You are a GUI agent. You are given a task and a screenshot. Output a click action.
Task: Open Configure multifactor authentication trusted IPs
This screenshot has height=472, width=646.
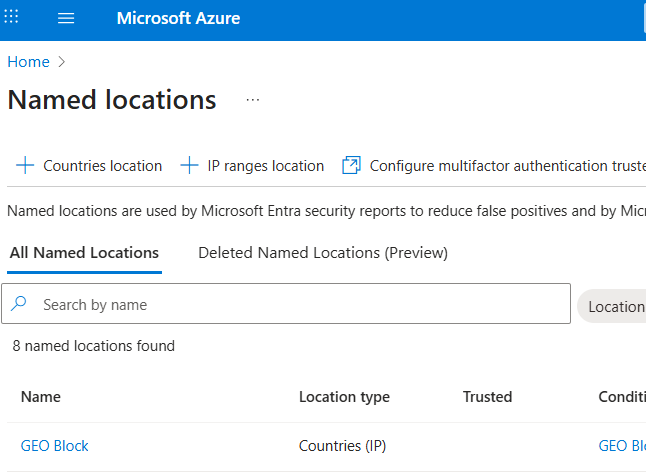coord(494,166)
